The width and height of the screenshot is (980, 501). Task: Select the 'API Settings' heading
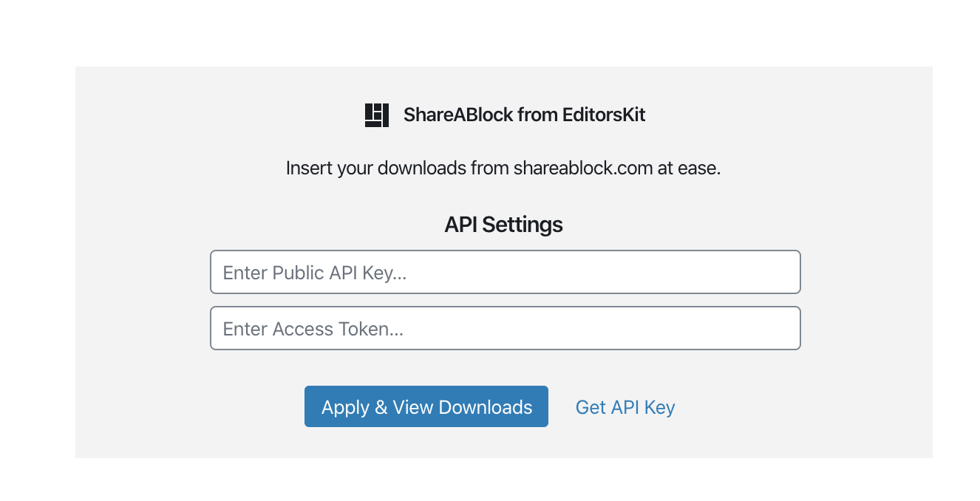(x=503, y=224)
